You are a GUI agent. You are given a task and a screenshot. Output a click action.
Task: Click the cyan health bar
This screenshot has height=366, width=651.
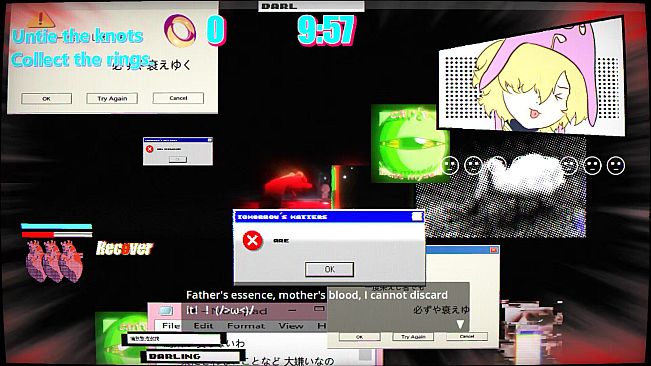(56, 227)
